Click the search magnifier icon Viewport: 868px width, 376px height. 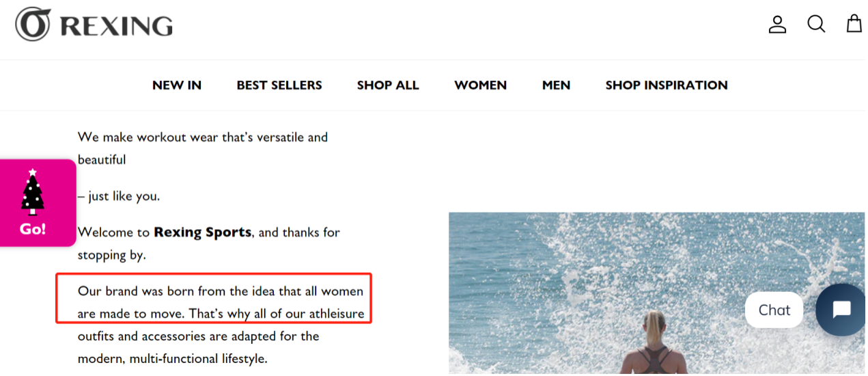pyautogui.click(x=816, y=25)
